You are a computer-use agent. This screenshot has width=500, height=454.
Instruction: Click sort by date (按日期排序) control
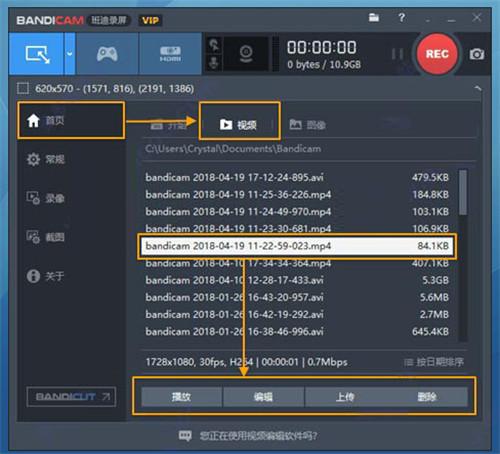pyautogui.click(x=434, y=362)
